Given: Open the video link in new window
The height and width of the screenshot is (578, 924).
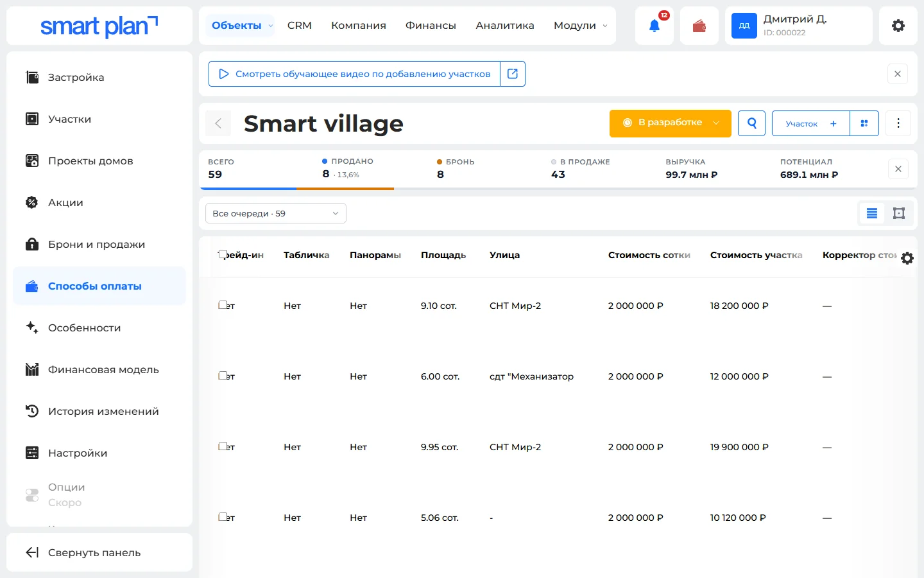Looking at the screenshot, I should tap(513, 74).
